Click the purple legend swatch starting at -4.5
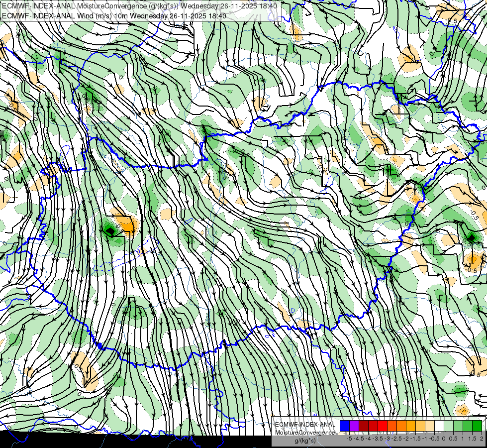 point(354,426)
